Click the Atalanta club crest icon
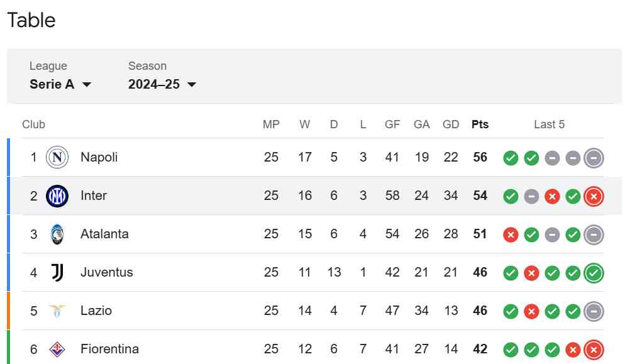 [x=57, y=234]
